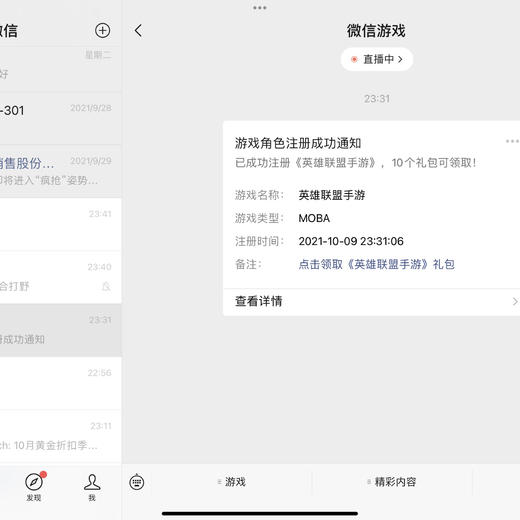
Task: Tap the 10个礼包可领取 subtitle line
Action: pos(356,163)
